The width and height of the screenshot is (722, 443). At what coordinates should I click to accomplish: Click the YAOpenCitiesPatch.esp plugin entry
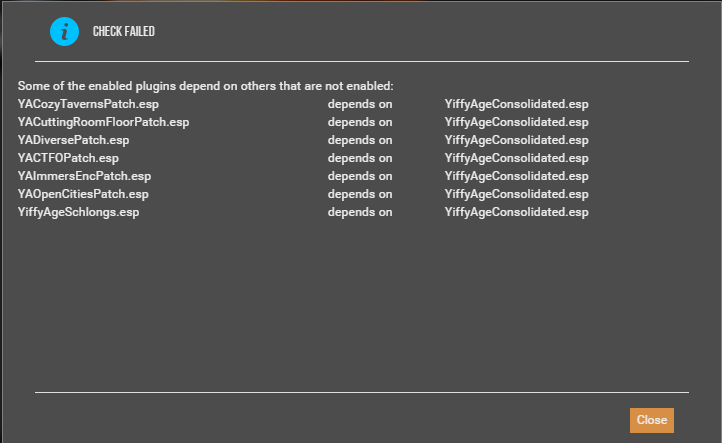[x=83, y=194]
